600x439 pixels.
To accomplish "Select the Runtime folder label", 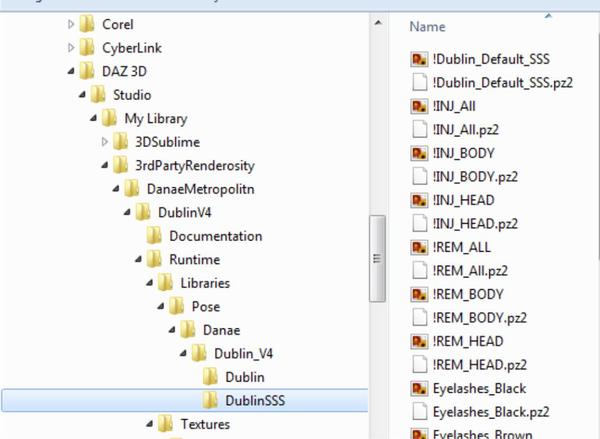I will coord(194,259).
